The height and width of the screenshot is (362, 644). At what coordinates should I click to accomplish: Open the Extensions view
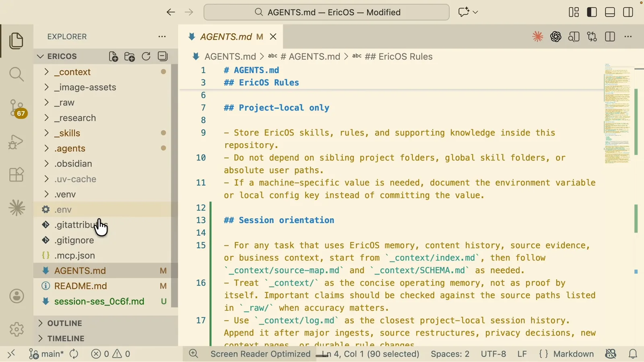click(x=17, y=175)
